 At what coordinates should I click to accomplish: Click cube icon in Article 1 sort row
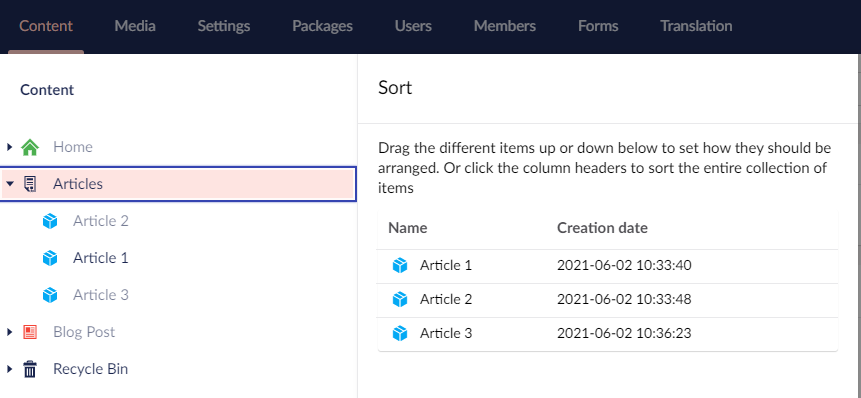400,266
